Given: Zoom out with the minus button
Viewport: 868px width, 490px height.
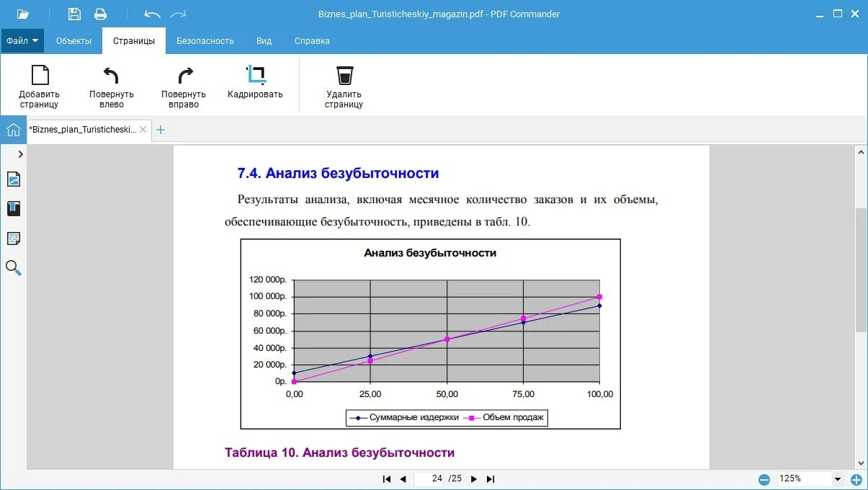Looking at the screenshot, I should (764, 479).
